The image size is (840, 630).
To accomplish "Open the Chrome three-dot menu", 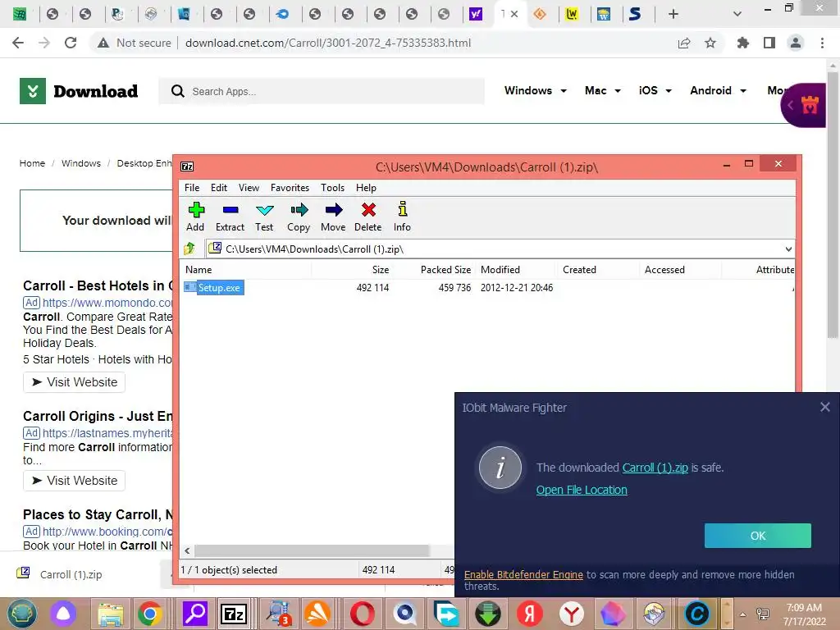I will [822, 43].
